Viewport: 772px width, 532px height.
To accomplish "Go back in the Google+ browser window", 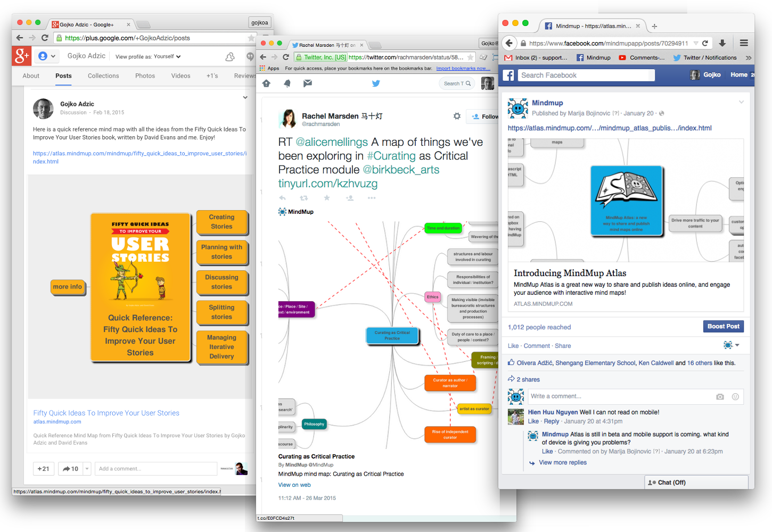I will tap(20, 38).
